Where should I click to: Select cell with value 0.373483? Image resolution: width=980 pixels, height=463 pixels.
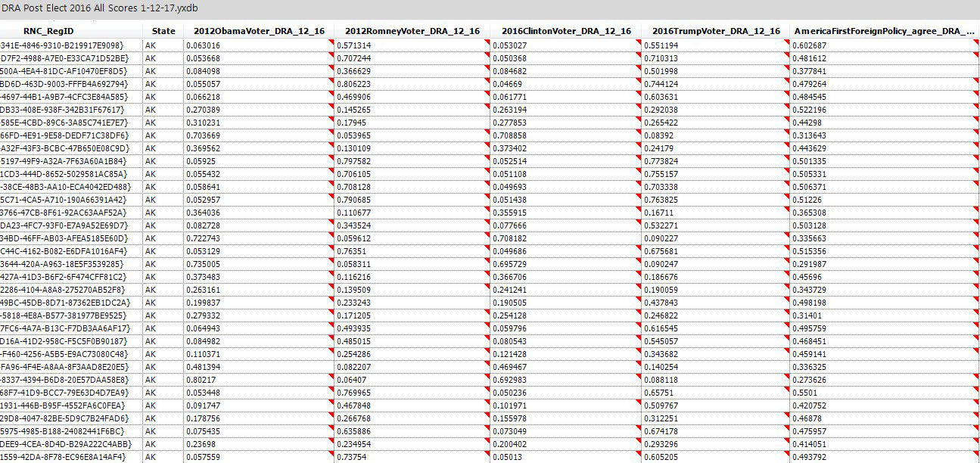point(259,277)
